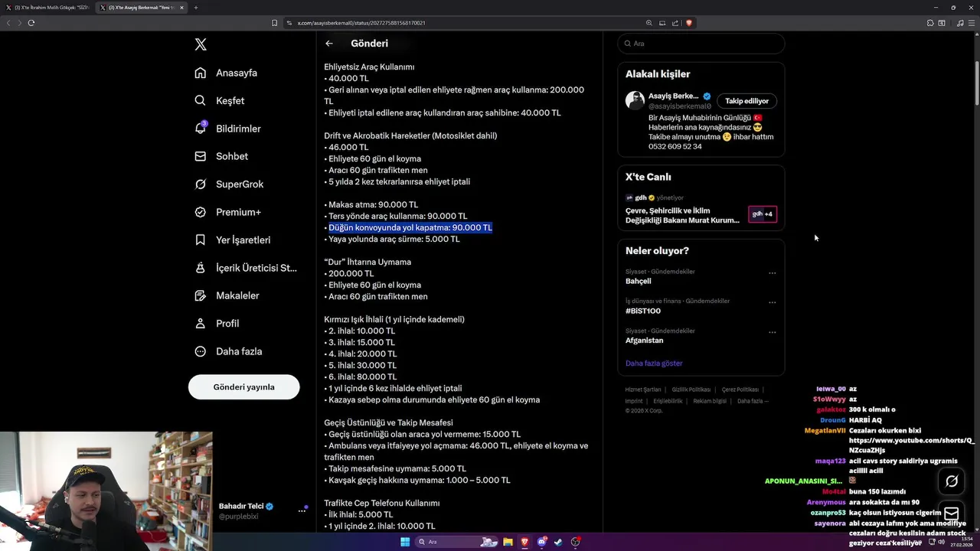Click the Brave Shields icon

pyautogui.click(x=689, y=23)
